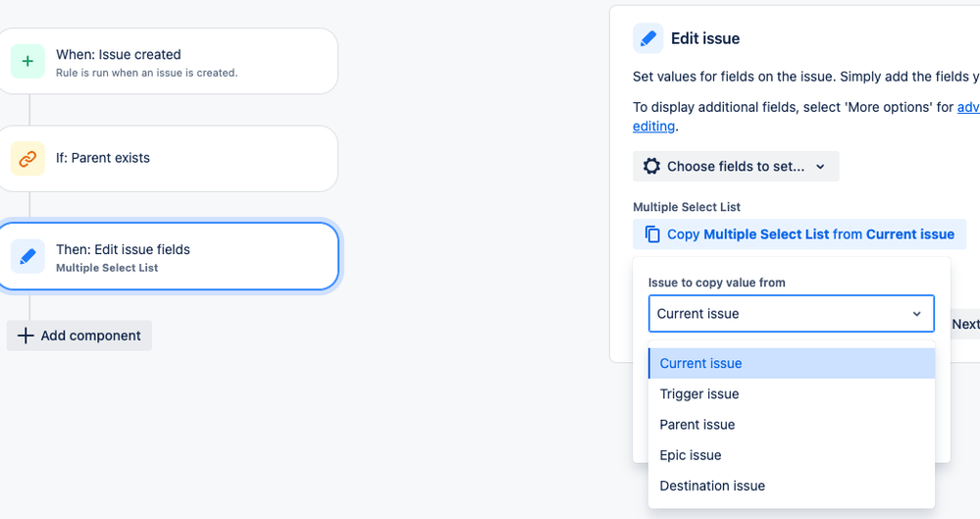Open the Issue to copy value from combo box
Screen dimensions: 980x519
point(792,313)
